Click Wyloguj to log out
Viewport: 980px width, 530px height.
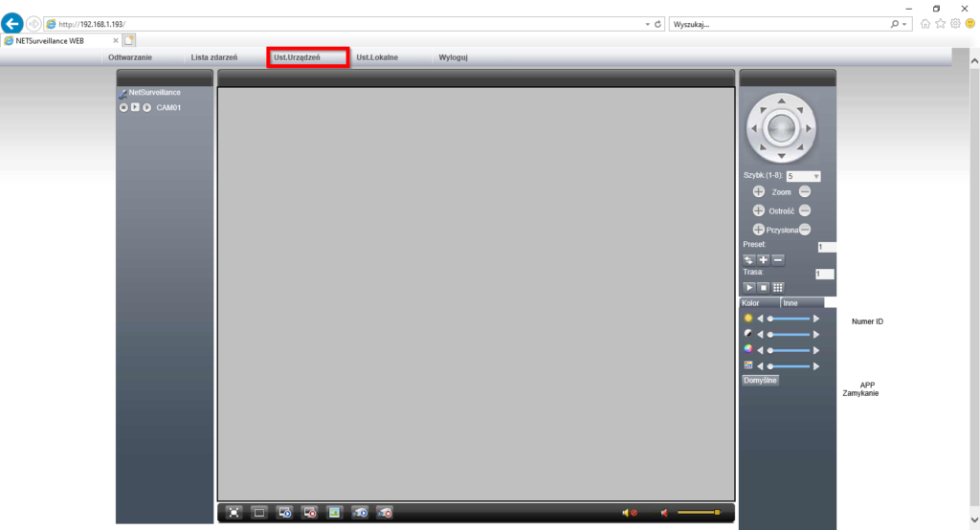point(453,57)
